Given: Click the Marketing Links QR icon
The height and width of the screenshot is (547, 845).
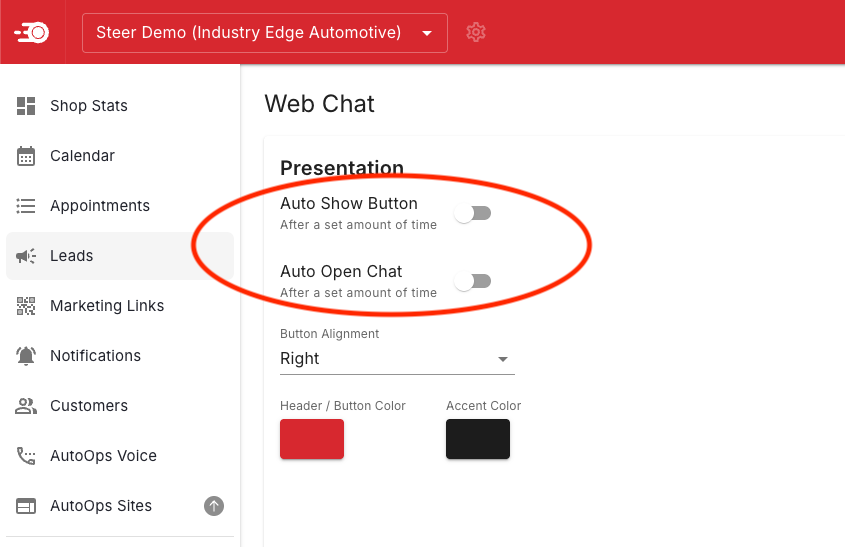Looking at the screenshot, I should click(x=26, y=306).
